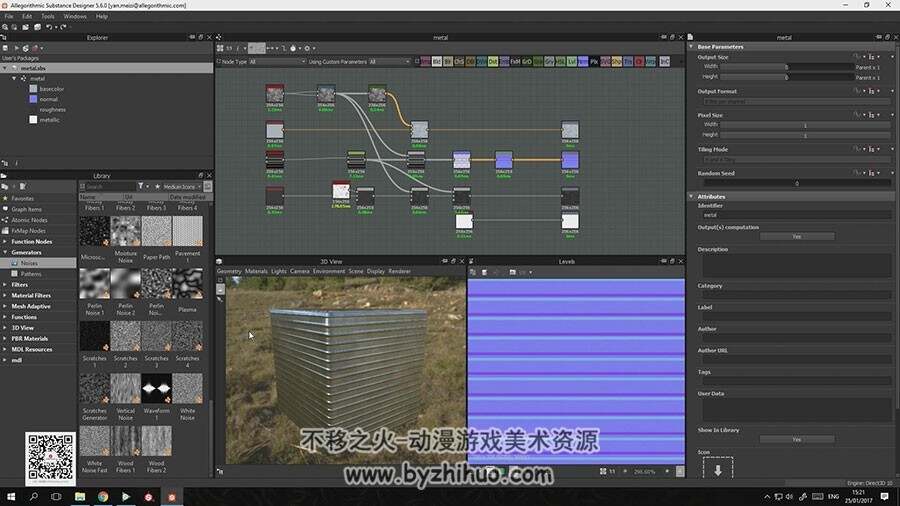Click the taskbar search icon
This screenshot has width=900, height=506.
(34, 497)
